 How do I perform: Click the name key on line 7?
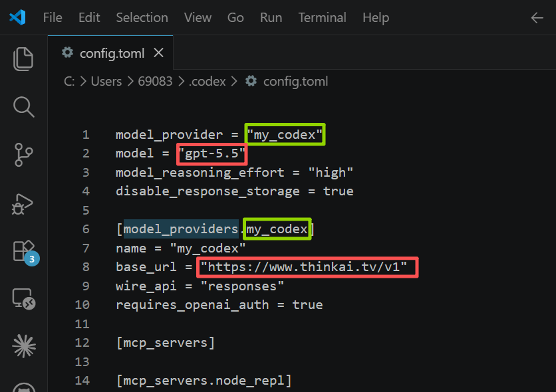click(131, 248)
